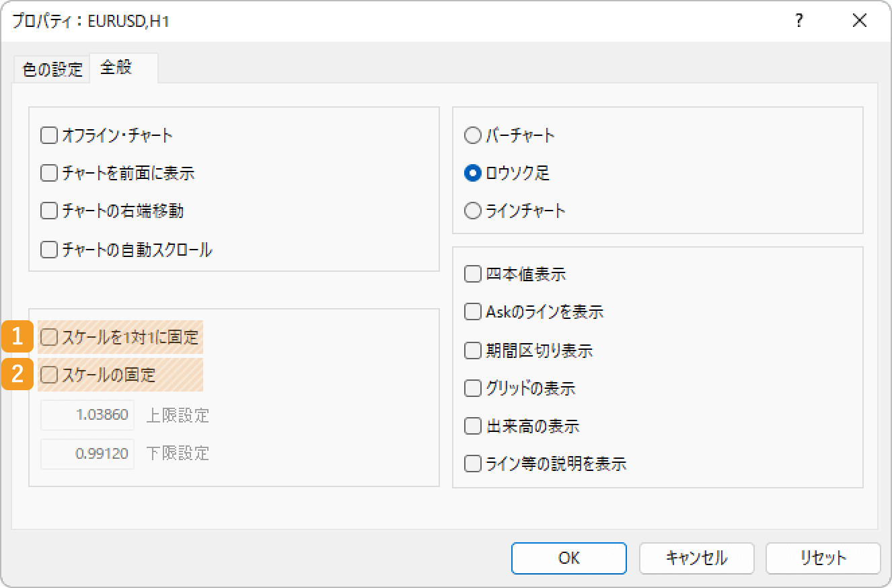Toggle スケールの固定 checkbox
Image resolution: width=892 pixels, height=588 pixels.
[49, 375]
